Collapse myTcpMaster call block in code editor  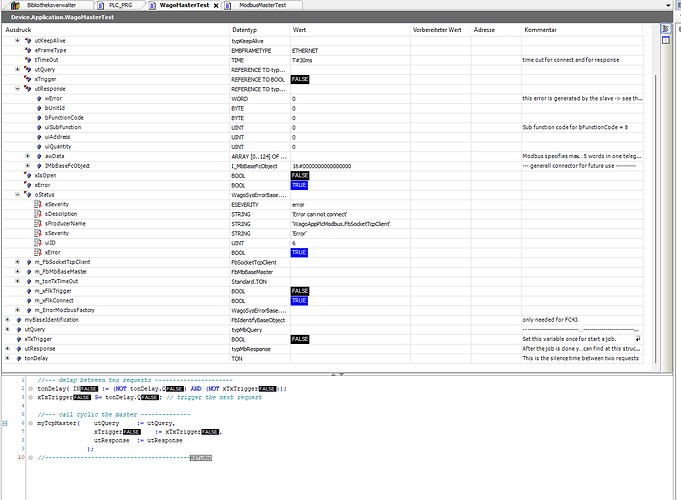click(5, 423)
